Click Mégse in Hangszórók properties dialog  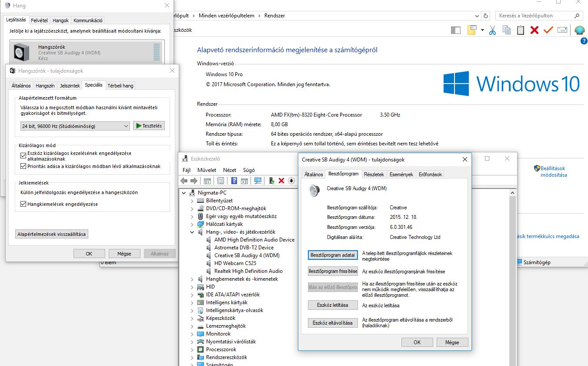tap(124, 253)
